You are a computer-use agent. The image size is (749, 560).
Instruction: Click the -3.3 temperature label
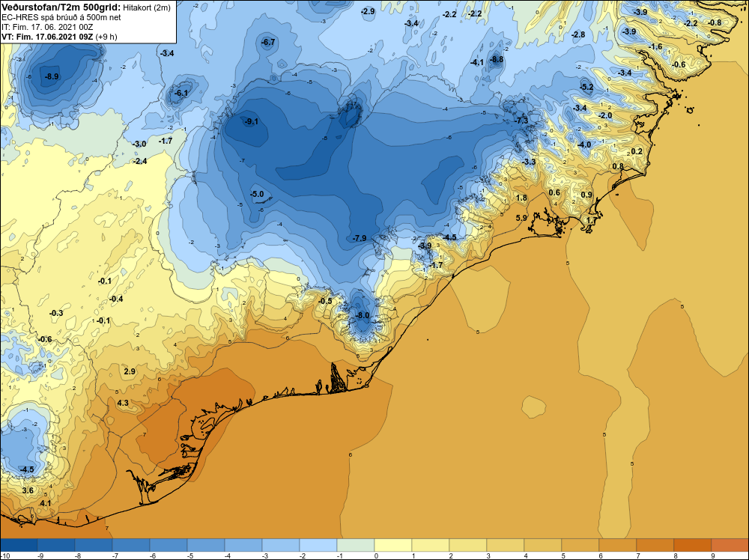pos(529,162)
